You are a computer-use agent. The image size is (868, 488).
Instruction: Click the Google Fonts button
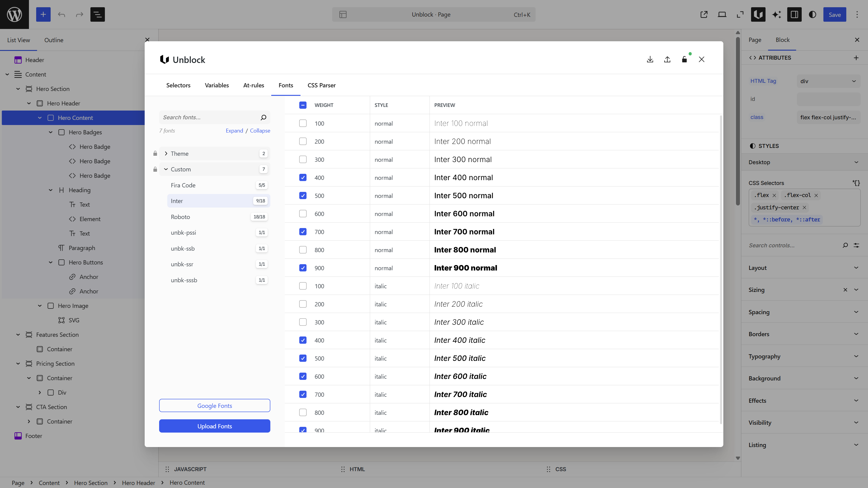pos(214,405)
